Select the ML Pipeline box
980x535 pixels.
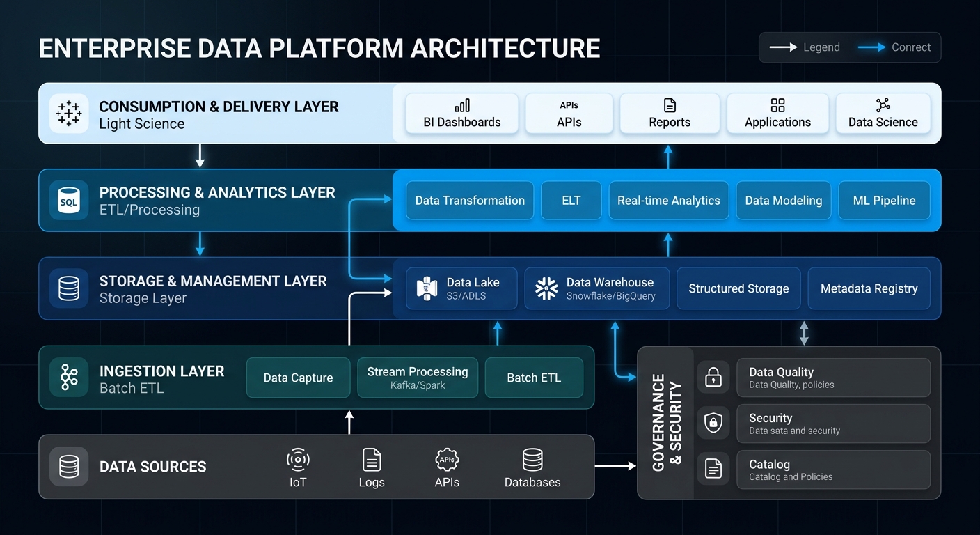884,201
